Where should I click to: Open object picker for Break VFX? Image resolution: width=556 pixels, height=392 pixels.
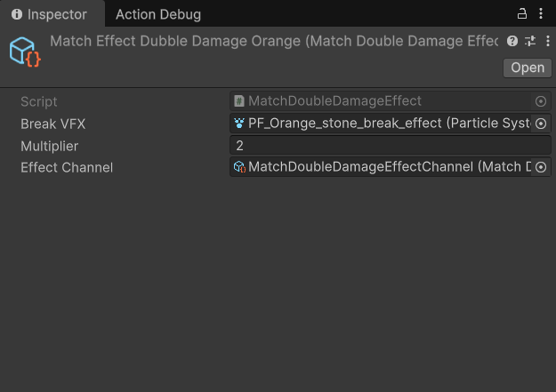tap(540, 124)
